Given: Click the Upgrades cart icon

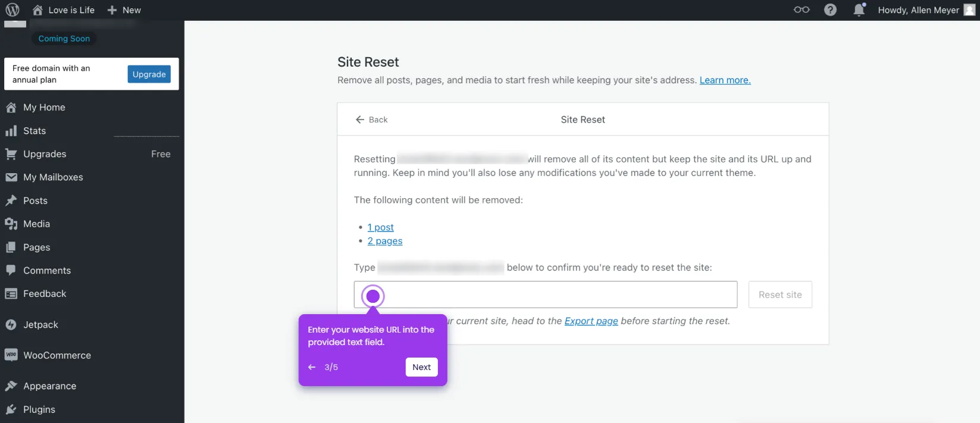Looking at the screenshot, I should pos(11,154).
